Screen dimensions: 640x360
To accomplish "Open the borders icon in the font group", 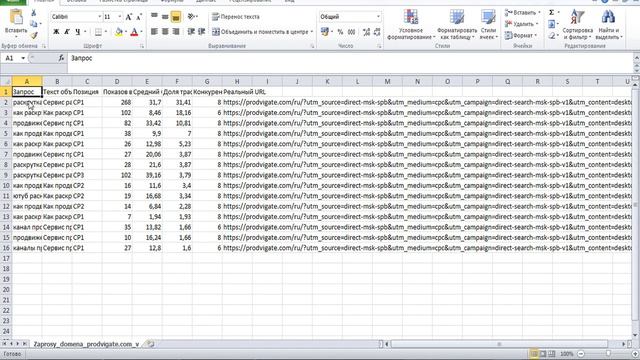I will coord(98,32).
